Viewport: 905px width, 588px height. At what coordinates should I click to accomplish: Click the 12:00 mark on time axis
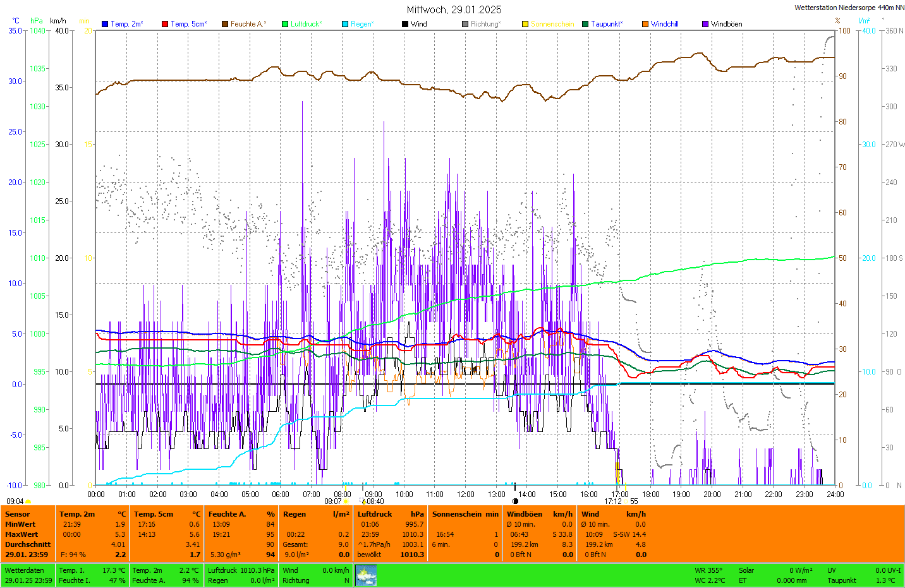tap(466, 495)
